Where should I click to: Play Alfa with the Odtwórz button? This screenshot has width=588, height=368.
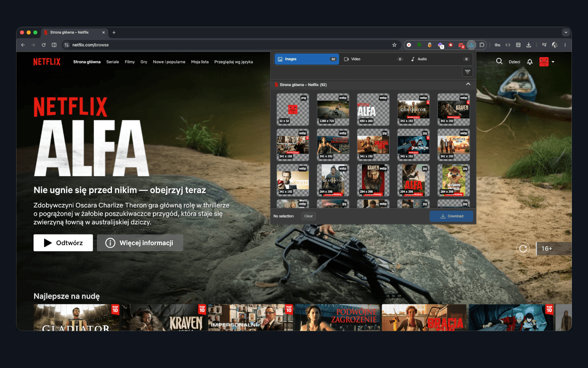click(x=63, y=243)
